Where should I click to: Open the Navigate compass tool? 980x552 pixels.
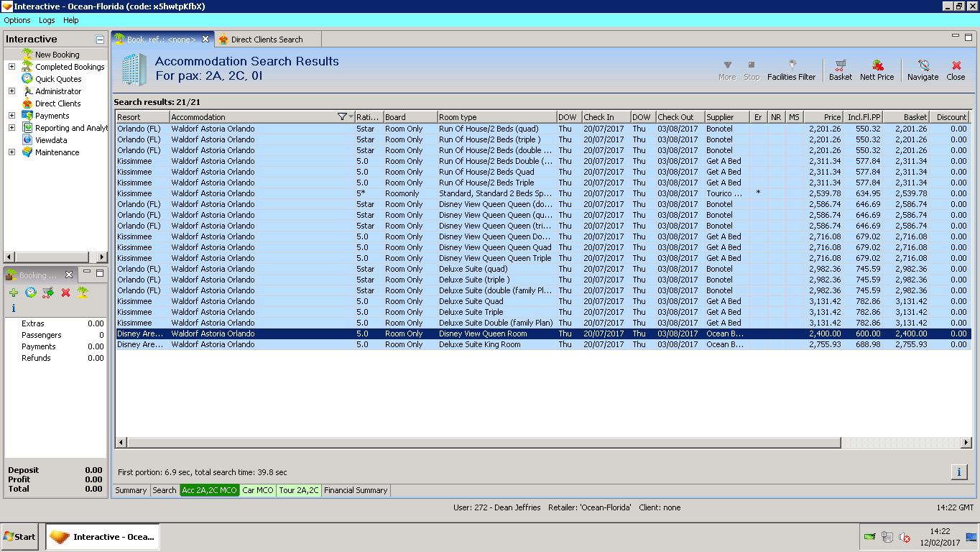coord(923,70)
